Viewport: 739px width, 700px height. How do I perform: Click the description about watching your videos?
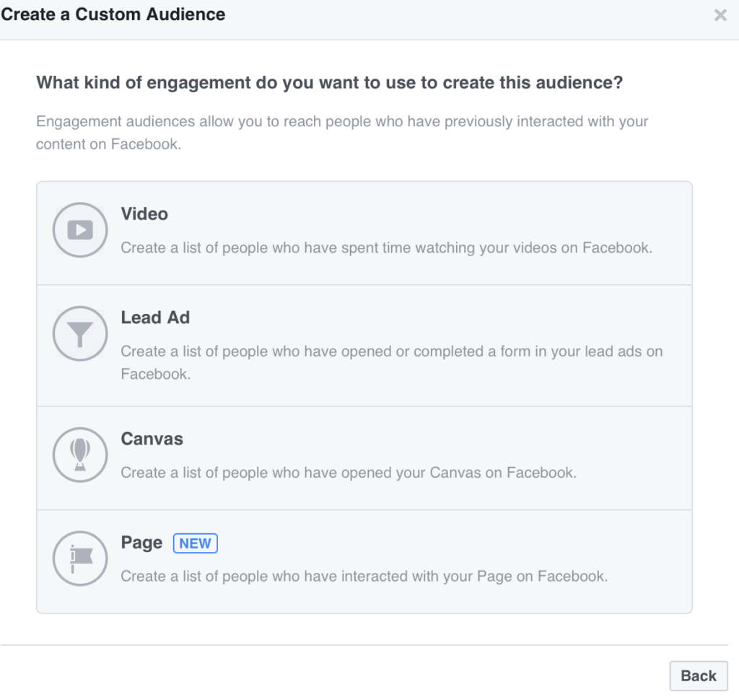coord(387,248)
